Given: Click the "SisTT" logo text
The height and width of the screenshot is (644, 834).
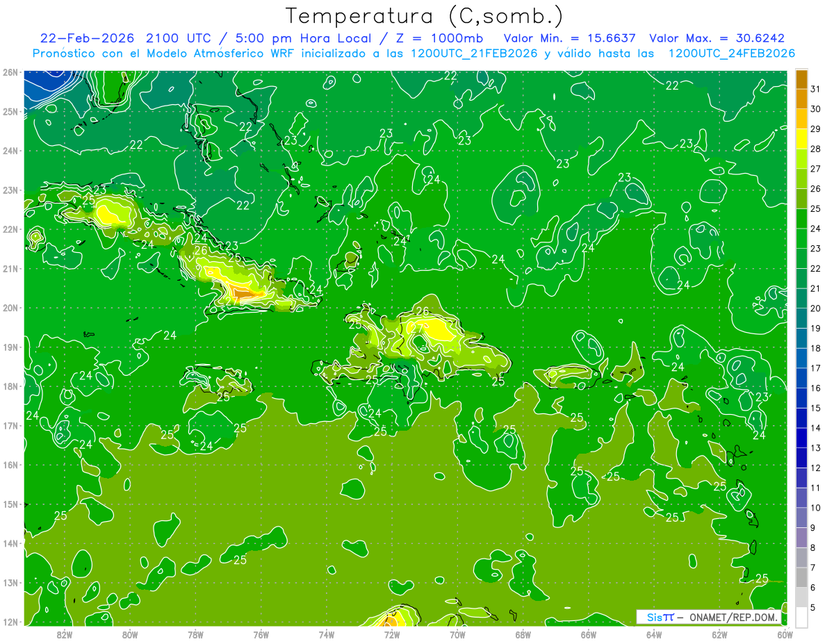Looking at the screenshot, I should click(x=660, y=617).
